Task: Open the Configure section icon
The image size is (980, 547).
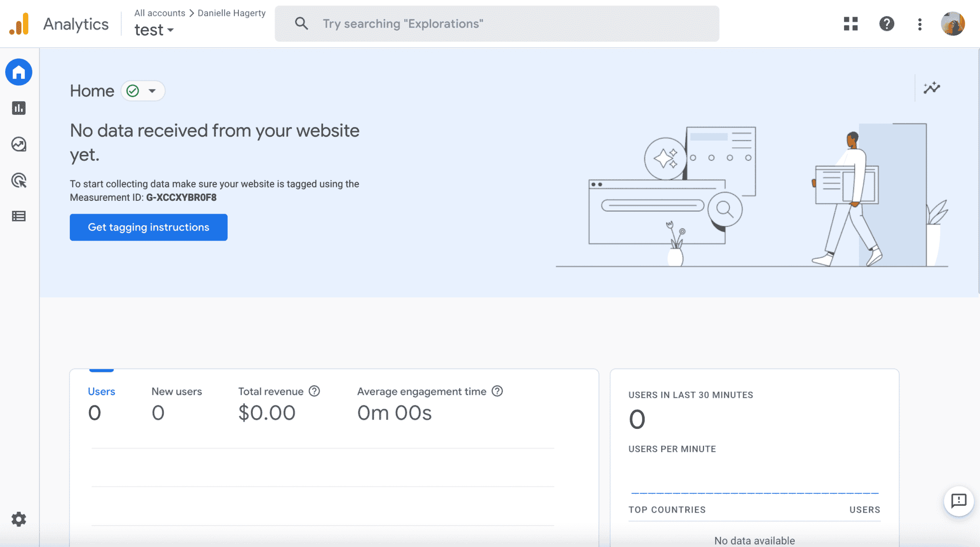Action: click(x=19, y=216)
